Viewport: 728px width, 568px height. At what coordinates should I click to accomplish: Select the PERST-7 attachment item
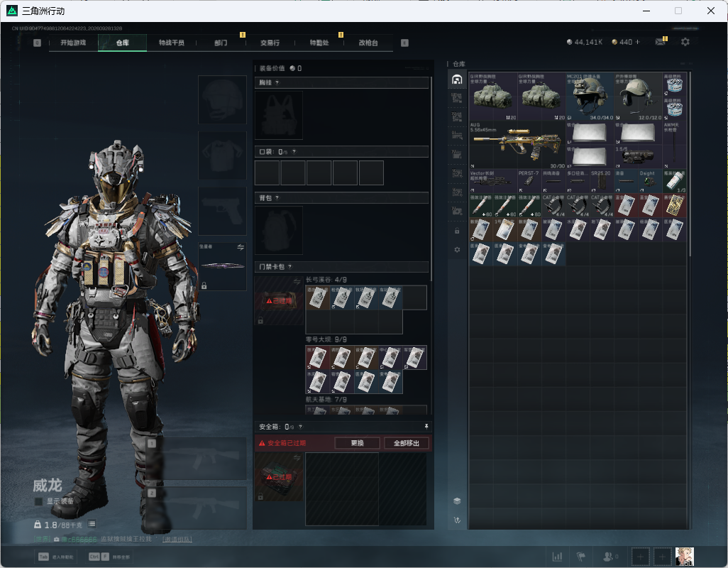coord(529,180)
